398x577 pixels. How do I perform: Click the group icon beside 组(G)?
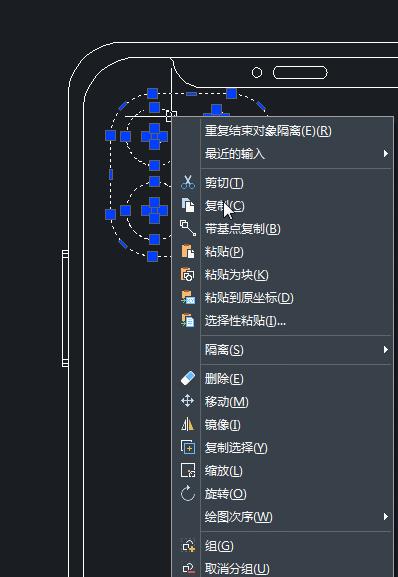coord(189,546)
